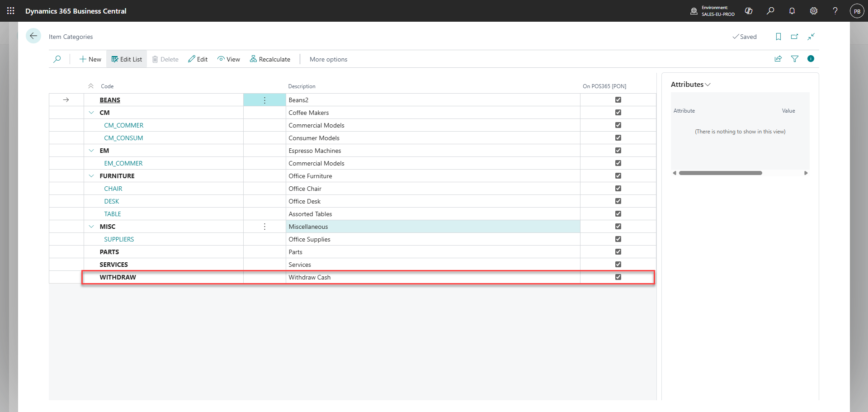This screenshot has height=412, width=868.
Task: Open the notifications bell
Action: (x=792, y=11)
